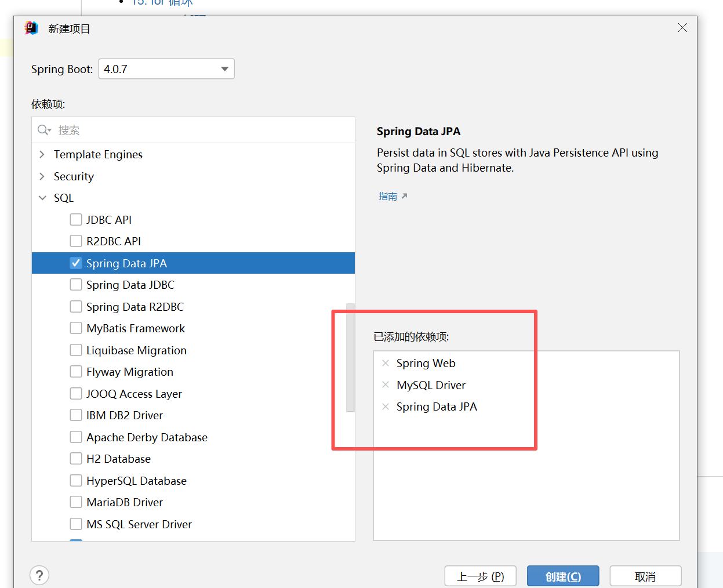Click the dependency list vertical scrollbar

(350, 357)
